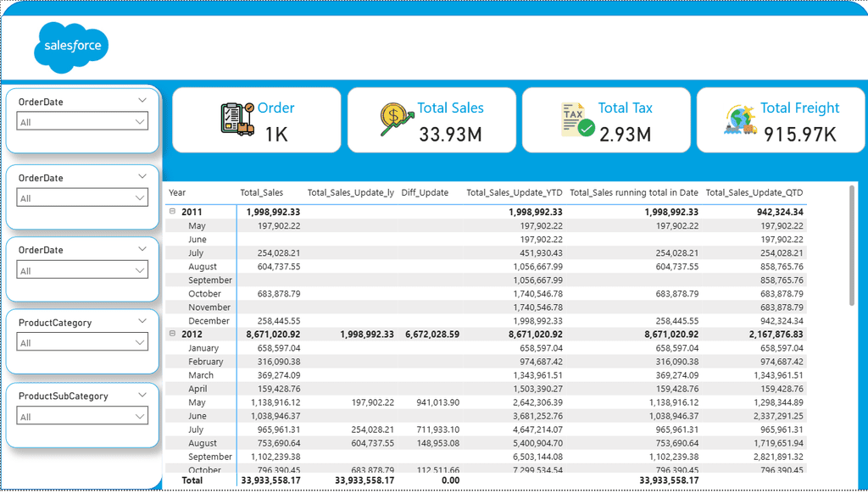Sort by the Total_Sales column header

(262, 193)
